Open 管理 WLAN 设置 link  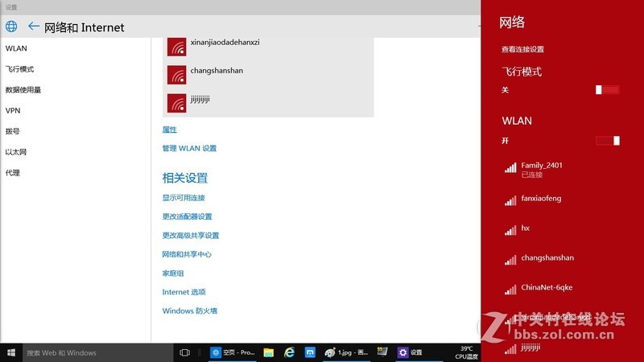coord(189,148)
